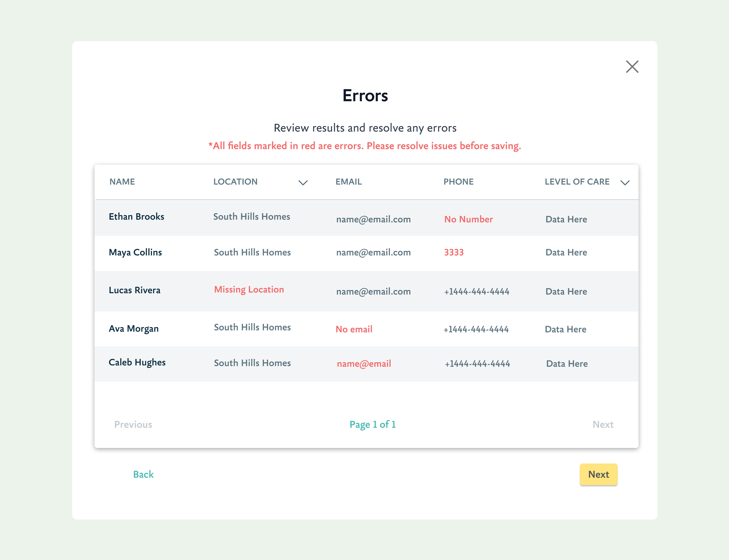Click the Page 1 of 1 indicator
The height and width of the screenshot is (560, 729).
[x=372, y=424]
